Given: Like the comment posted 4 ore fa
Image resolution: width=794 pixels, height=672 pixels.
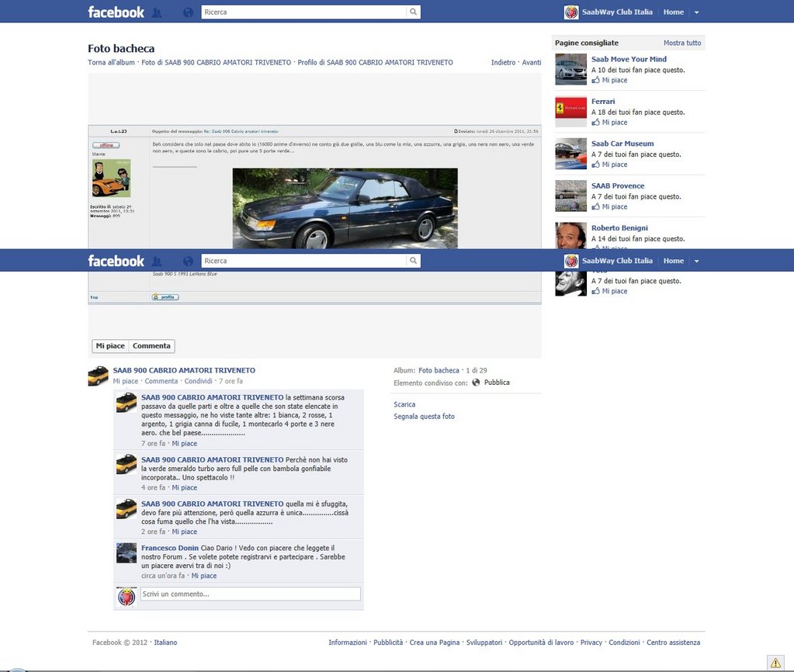Looking at the screenshot, I should coord(184,487).
